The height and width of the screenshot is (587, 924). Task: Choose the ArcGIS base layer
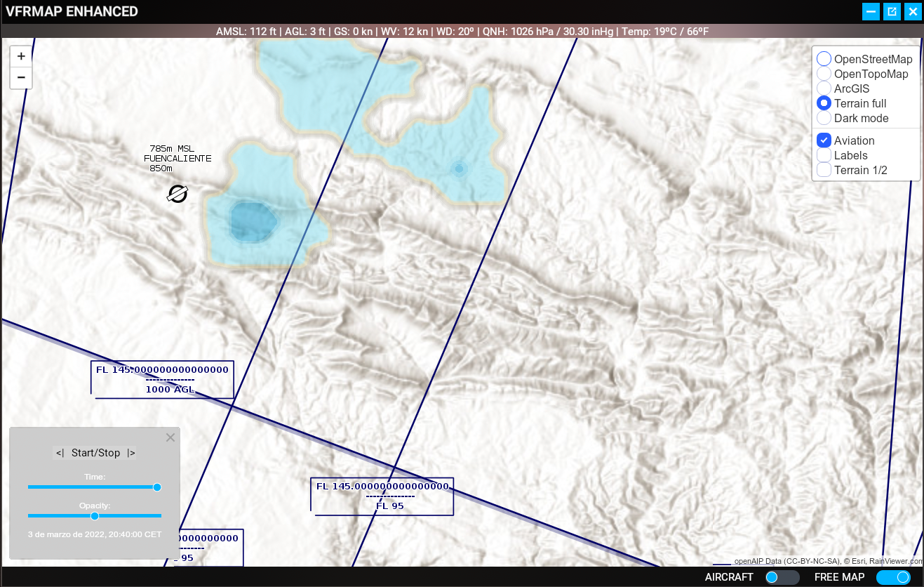pyautogui.click(x=824, y=88)
